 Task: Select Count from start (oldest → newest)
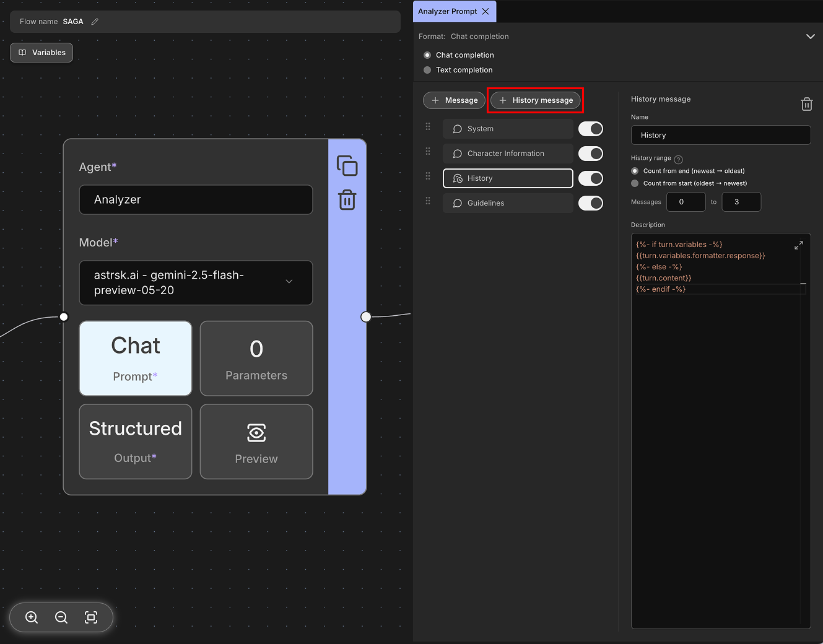[635, 183]
